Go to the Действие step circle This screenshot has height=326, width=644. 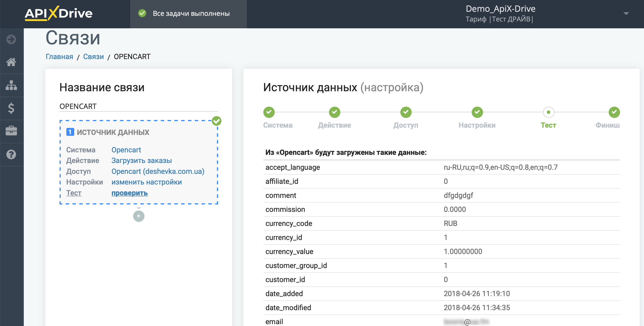coord(334,112)
